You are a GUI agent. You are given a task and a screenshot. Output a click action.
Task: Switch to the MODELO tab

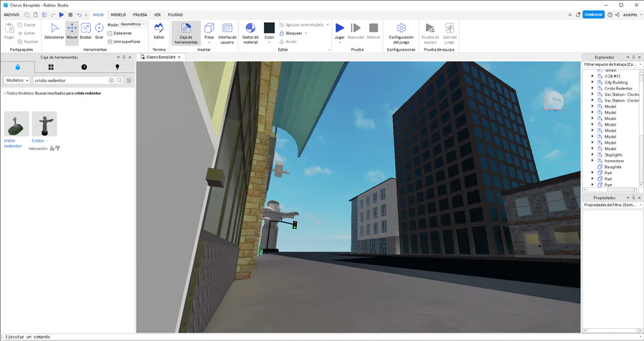[118, 15]
